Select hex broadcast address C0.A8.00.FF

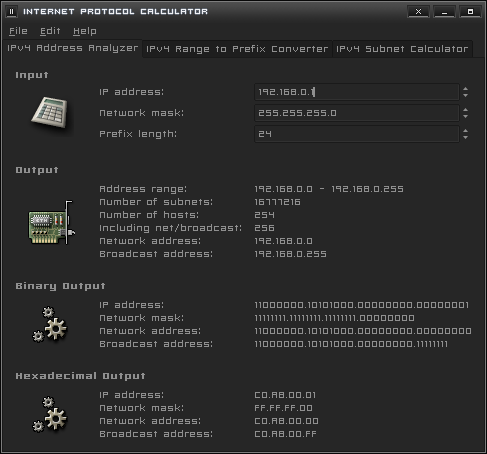pos(285,434)
